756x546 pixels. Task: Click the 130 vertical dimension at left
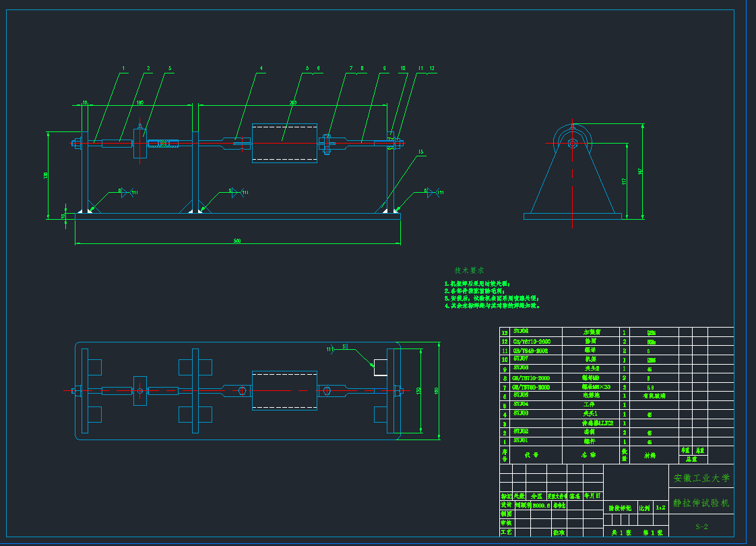click(x=46, y=175)
